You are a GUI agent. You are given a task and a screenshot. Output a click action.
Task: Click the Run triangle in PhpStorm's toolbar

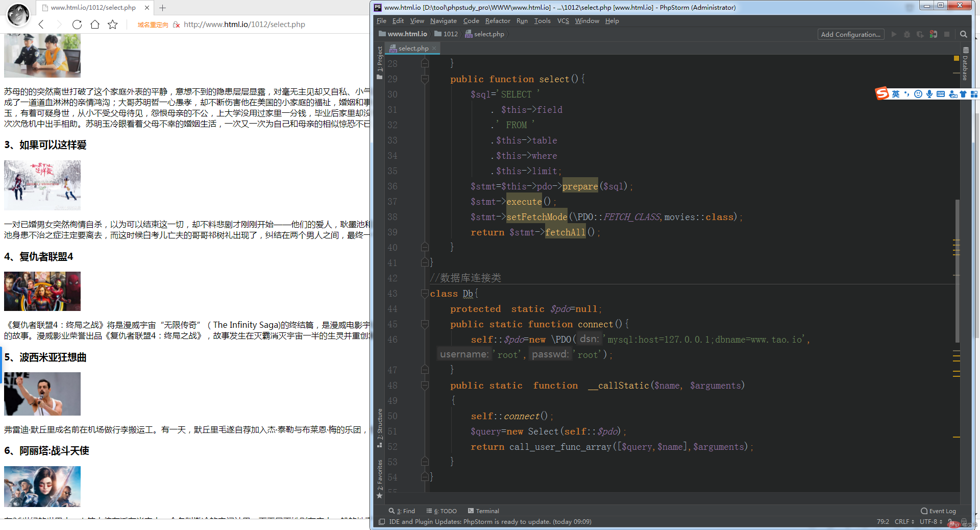pos(894,34)
